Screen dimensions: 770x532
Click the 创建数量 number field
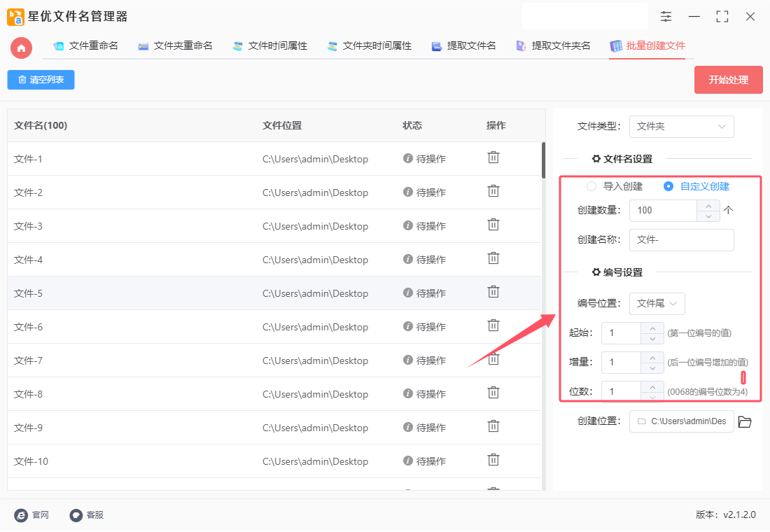pos(663,210)
